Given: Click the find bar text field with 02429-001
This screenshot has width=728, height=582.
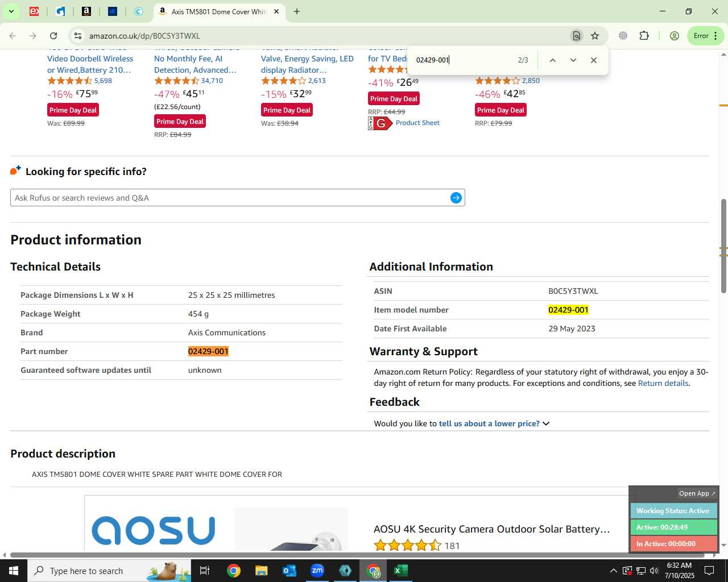Looking at the screenshot, I should point(461,60).
